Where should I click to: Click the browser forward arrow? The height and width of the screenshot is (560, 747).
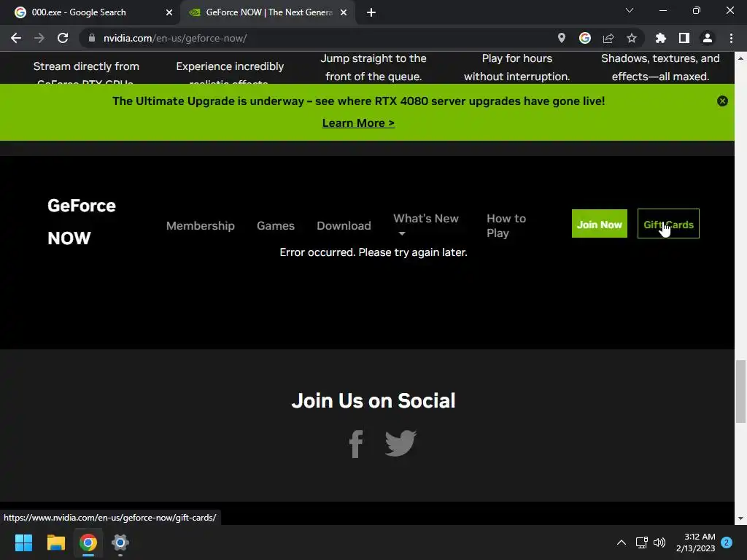point(39,38)
